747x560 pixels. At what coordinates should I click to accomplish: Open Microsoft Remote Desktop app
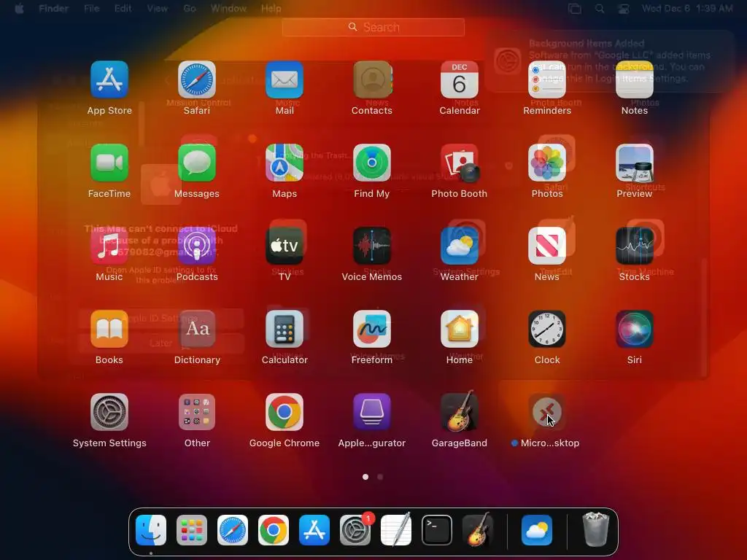547,412
